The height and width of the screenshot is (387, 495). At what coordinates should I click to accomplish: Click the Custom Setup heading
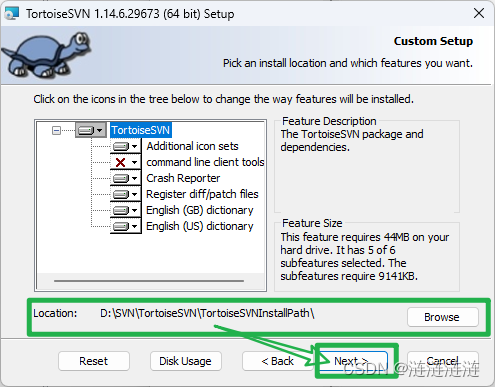point(433,41)
